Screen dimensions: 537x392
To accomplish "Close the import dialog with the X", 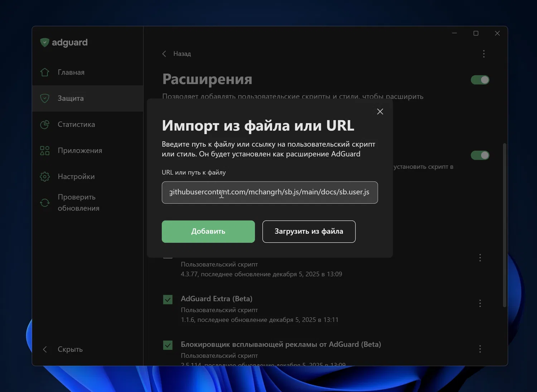I will 380,112.
